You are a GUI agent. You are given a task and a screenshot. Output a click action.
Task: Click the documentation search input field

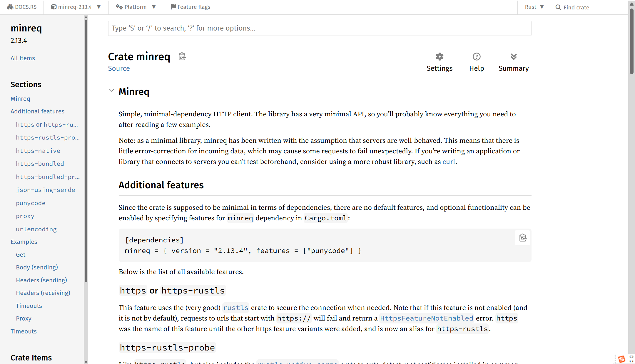click(x=320, y=28)
